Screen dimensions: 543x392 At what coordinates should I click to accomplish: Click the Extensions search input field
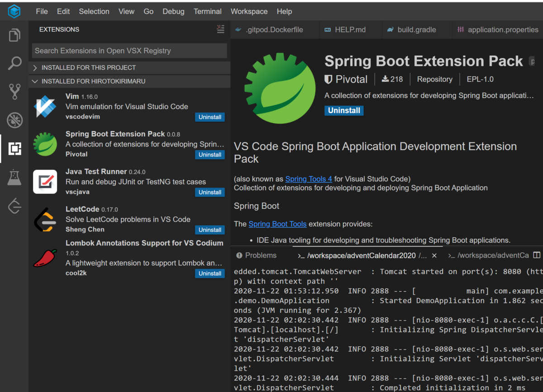tap(129, 51)
